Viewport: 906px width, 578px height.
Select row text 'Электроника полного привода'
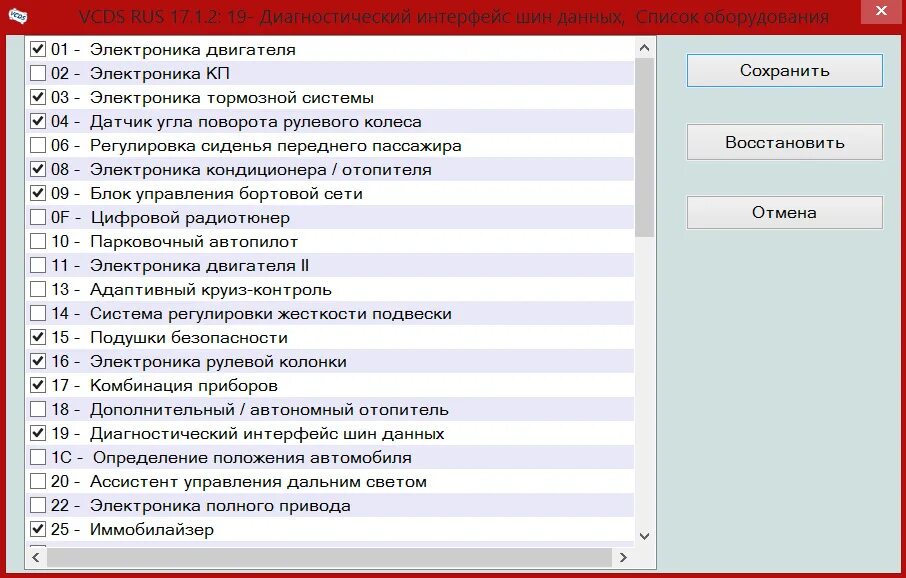coord(220,506)
